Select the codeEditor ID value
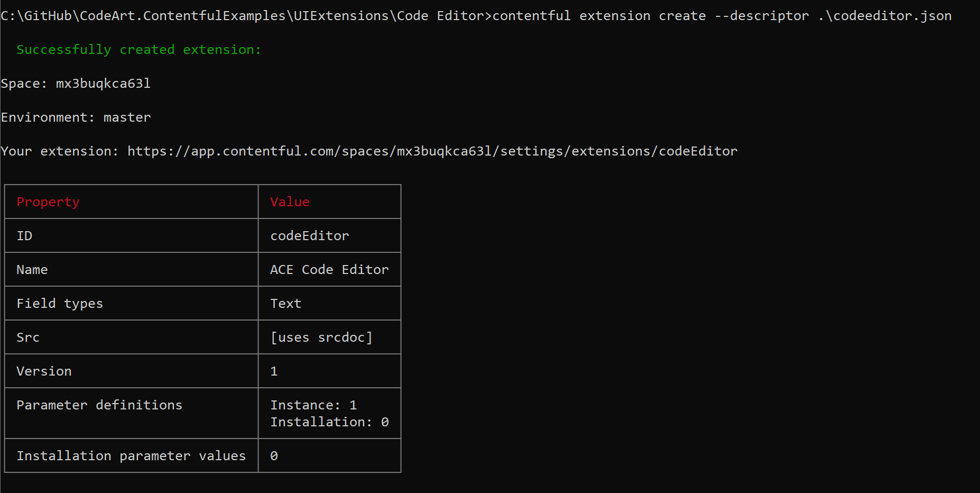Screen dimensions: 980x493 point(309,235)
